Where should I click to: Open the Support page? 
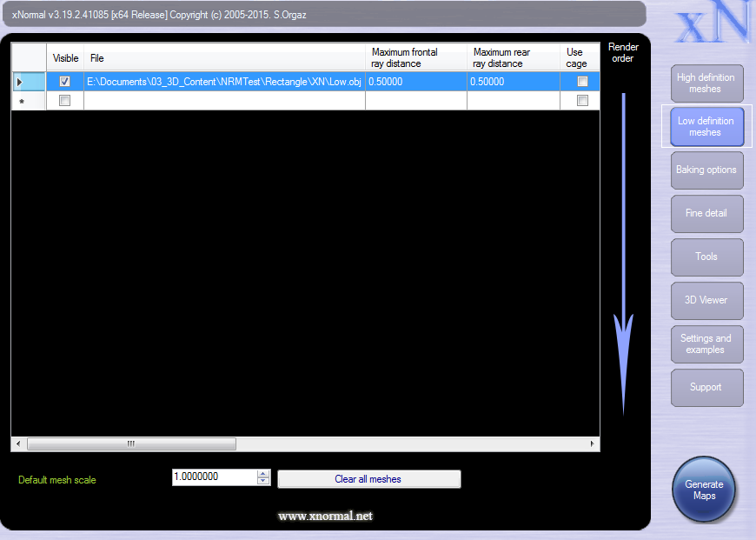(706, 387)
